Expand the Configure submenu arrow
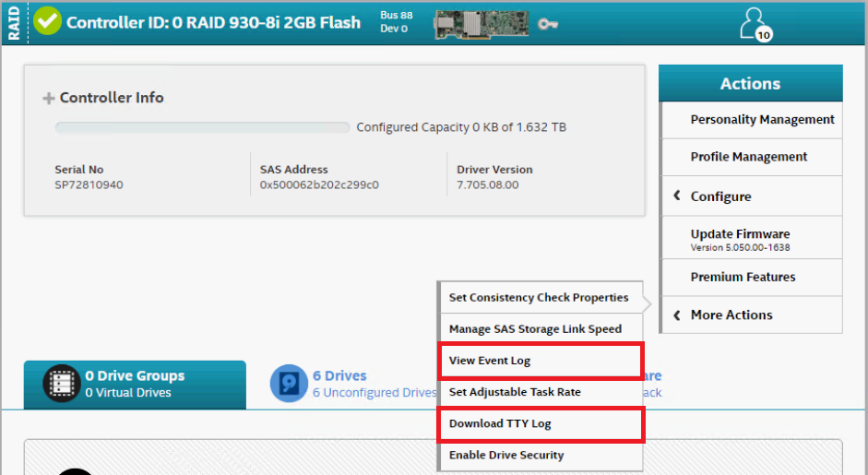868x475 pixels. 677,196
